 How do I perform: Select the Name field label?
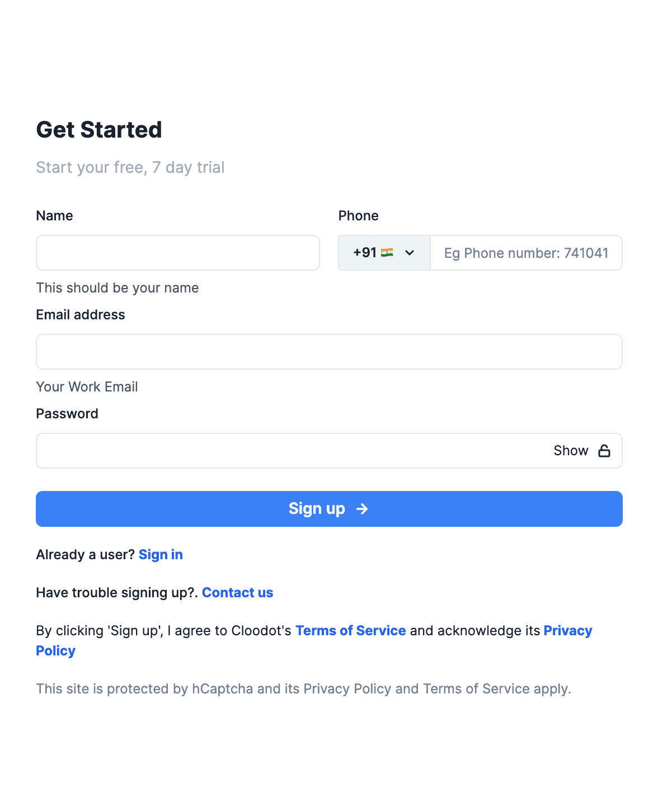point(54,215)
